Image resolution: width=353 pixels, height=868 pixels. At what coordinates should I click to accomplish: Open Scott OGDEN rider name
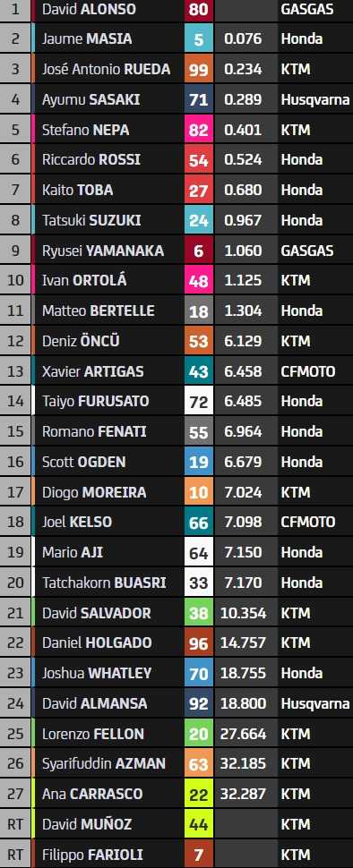[x=83, y=462]
